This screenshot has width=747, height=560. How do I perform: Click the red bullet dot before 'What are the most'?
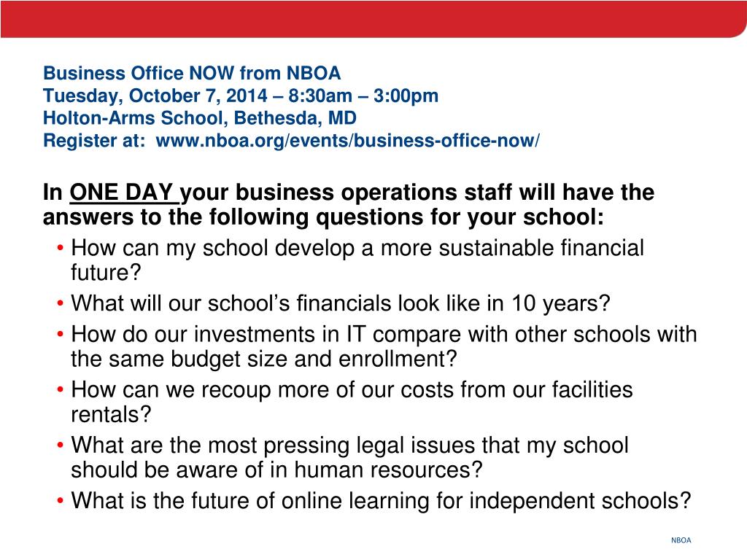60,446
